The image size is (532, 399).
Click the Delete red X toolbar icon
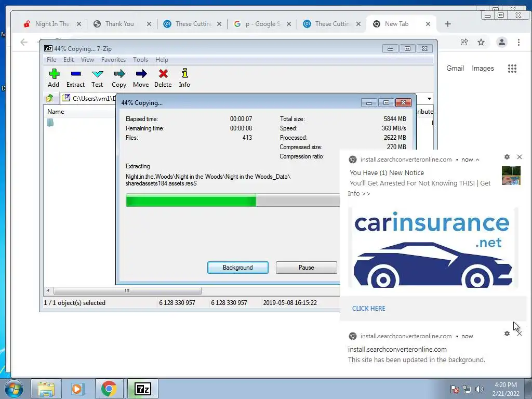click(x=163, y=78)
